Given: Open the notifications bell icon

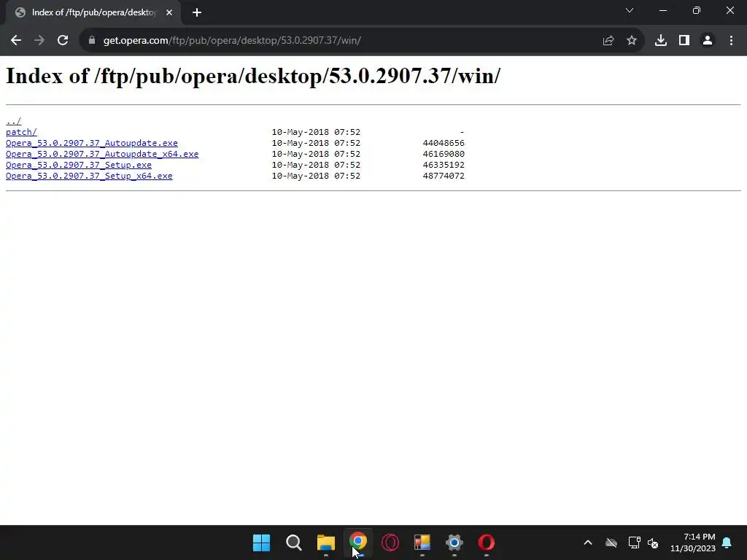Looking at the screenshot, I should tap(727, 542).
